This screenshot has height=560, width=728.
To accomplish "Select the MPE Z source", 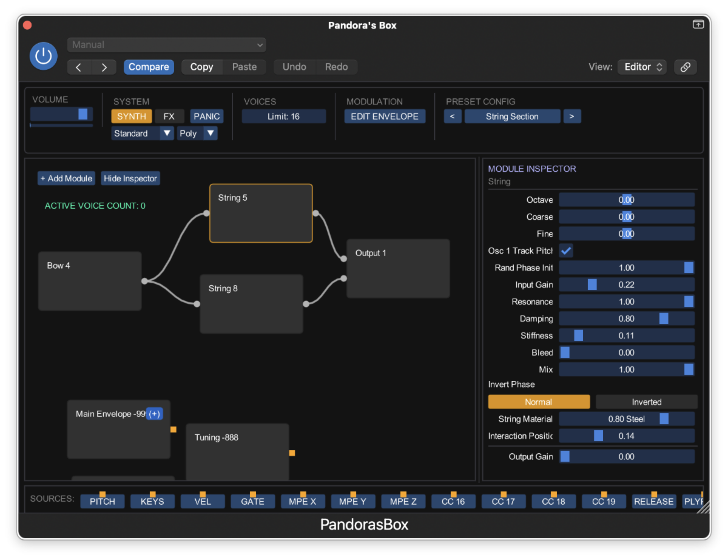I will click(x=403, y=501).
